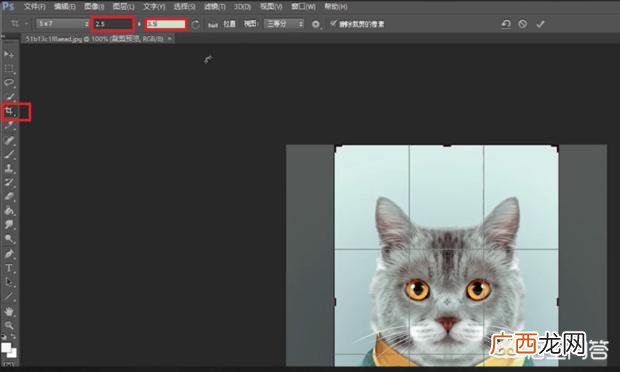Select the Clone Stamp tool
Viewport: 620px width, 372px height.
tap(9, 168)
